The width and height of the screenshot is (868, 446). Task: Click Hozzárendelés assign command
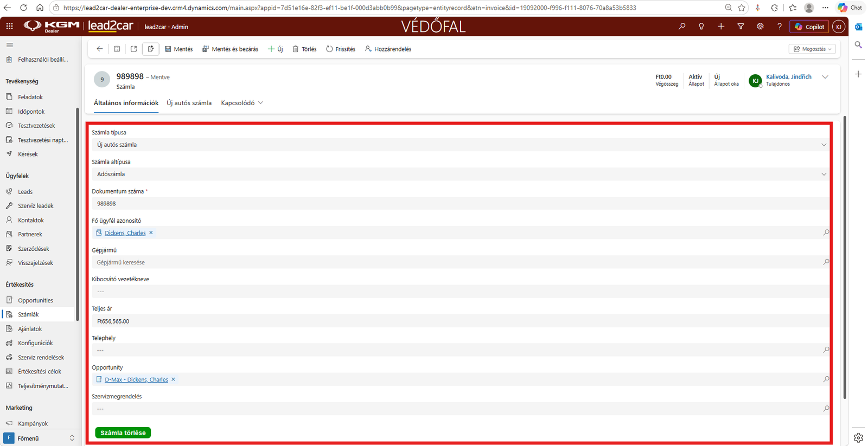click(x=388, y=49)
